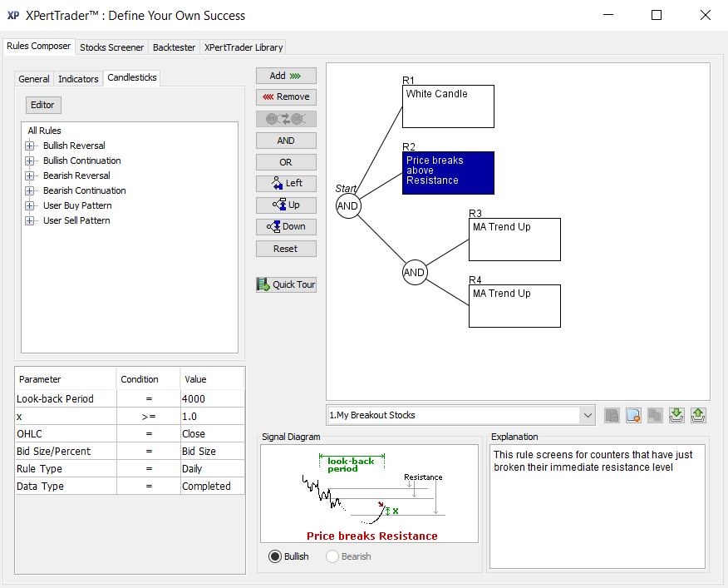Click the Condition column header
Viewport: 728px width, 588px height.
pos(148,379)
